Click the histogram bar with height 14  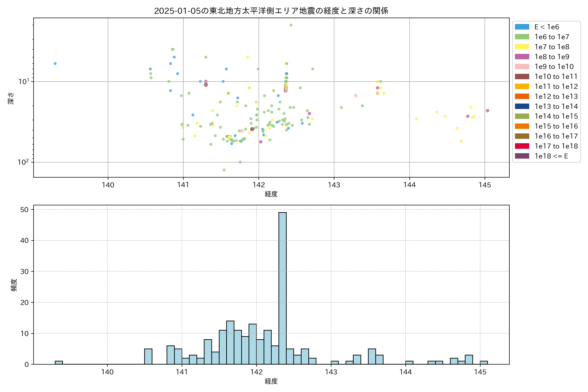[x=230, y=343]
